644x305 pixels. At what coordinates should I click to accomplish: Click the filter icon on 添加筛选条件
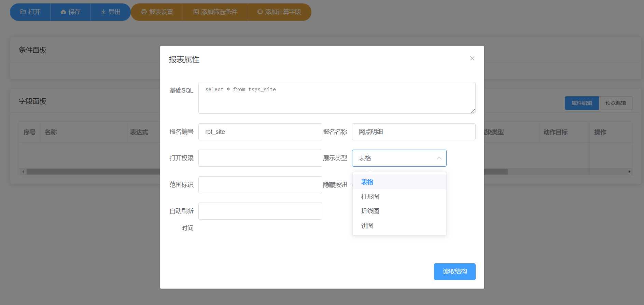[x=196, y=12]
